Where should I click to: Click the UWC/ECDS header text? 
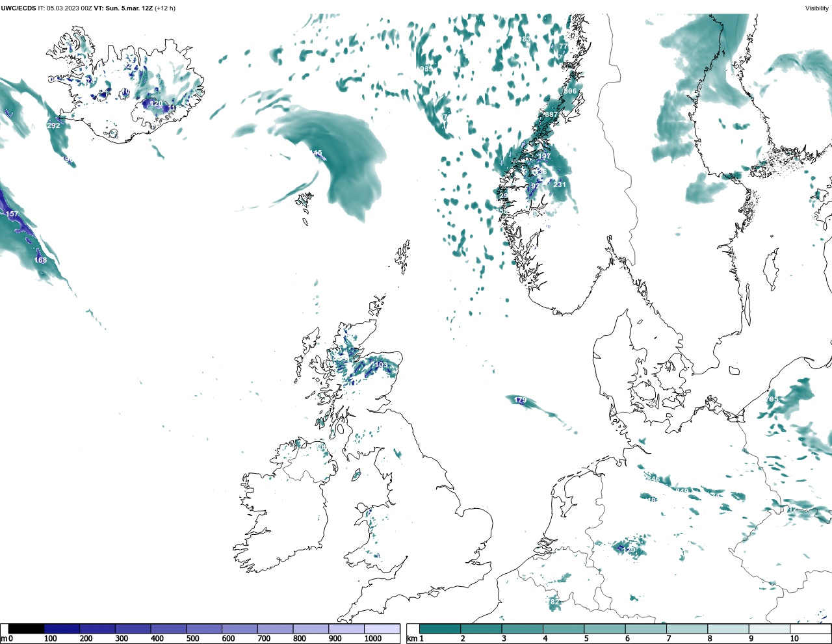coord(18,8)
